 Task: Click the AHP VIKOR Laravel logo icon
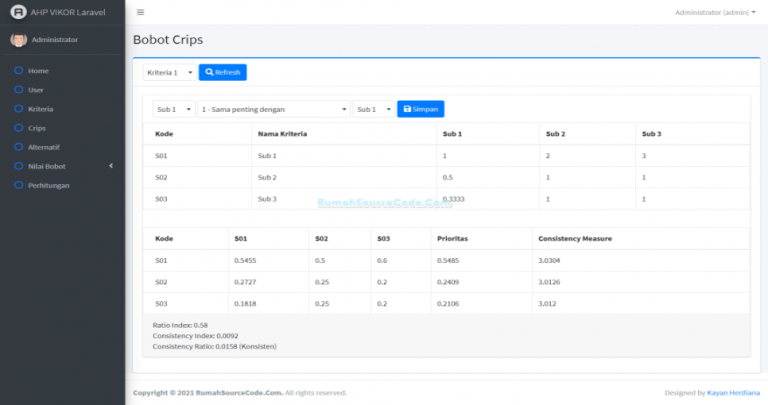pos(18,12)
